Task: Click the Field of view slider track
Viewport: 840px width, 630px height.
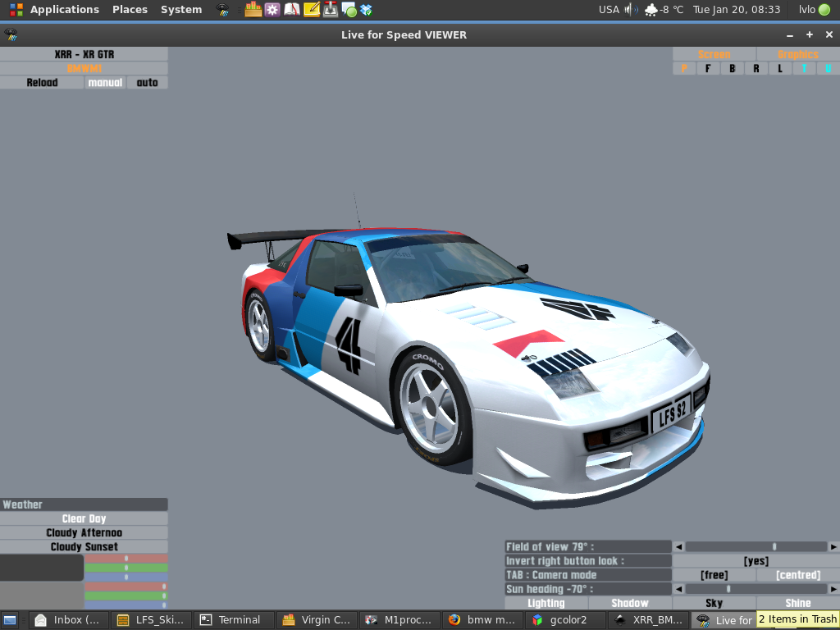Action: pos(756,546)
